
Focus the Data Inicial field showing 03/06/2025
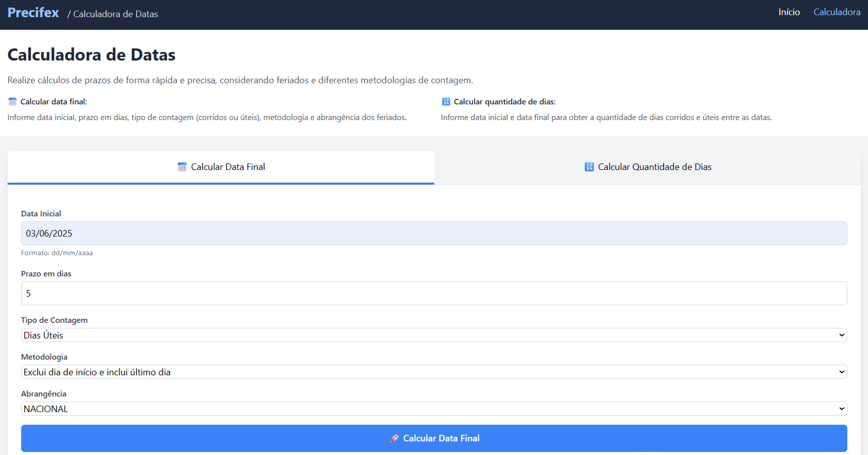[x=434, y=234]
